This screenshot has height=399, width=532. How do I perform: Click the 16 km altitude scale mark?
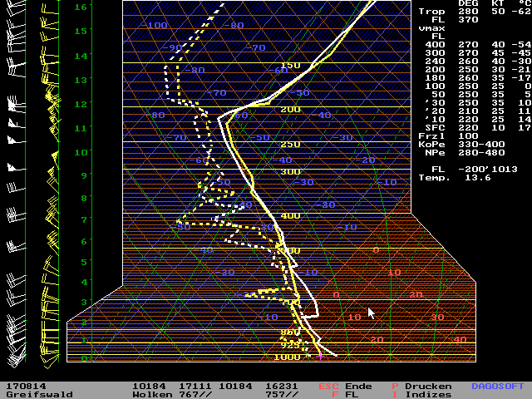[81, 7]
